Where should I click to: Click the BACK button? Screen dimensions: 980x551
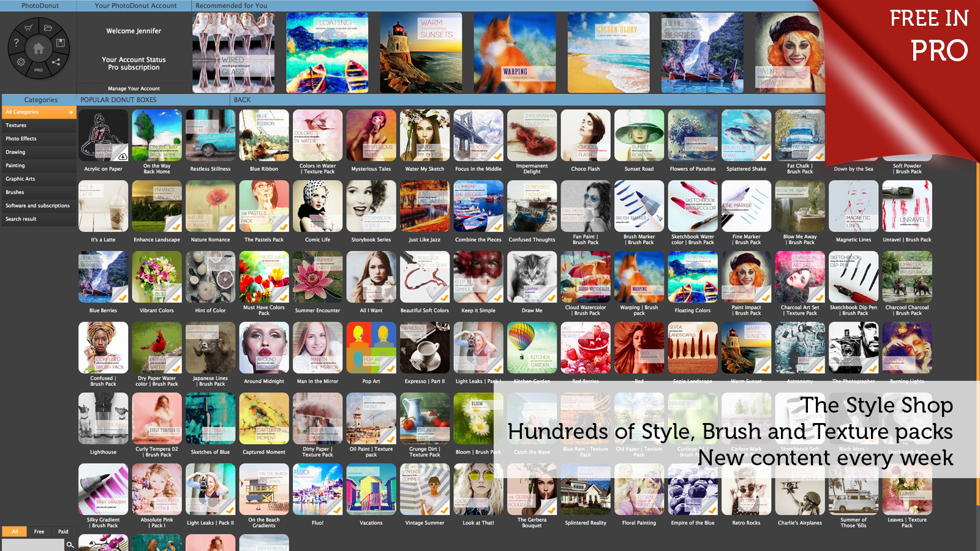tap(242, 100)
